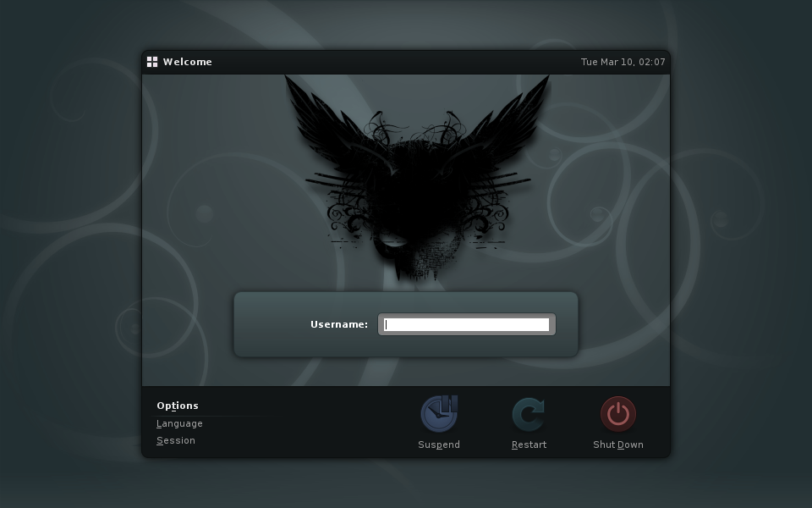Click the winged skull logo image
The height and width of the screenshot is (508, 812).
(x=417, y=179)
